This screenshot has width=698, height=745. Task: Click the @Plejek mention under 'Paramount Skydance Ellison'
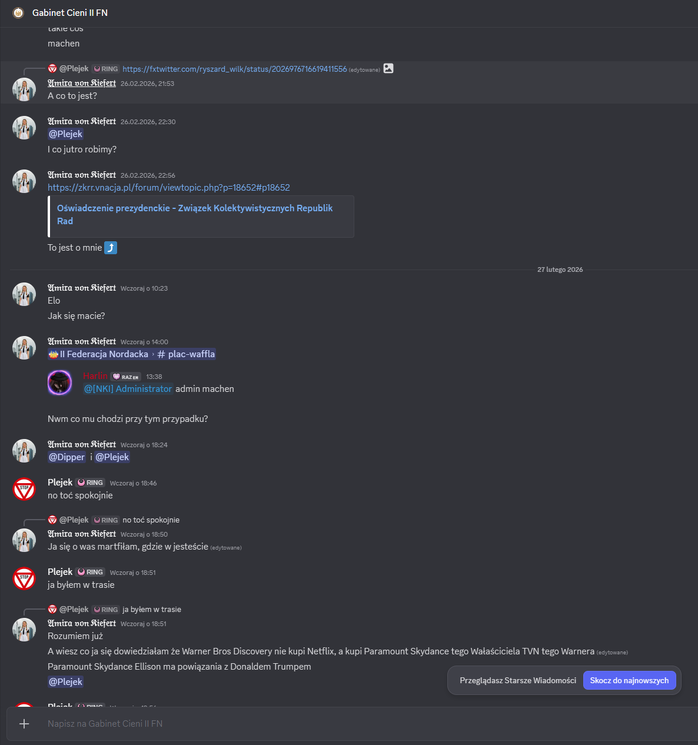[66, 681]
